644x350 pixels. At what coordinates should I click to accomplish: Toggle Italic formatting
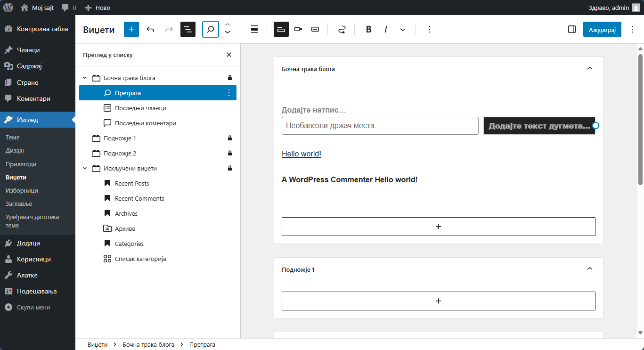pos(385,29)
